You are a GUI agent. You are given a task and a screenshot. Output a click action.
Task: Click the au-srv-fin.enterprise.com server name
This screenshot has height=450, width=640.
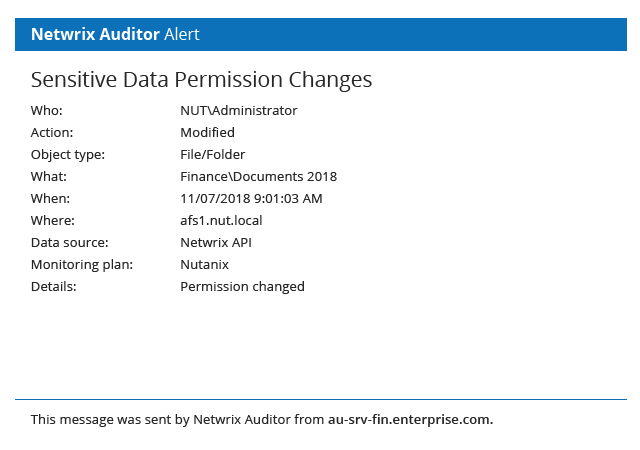click(411, 419)
